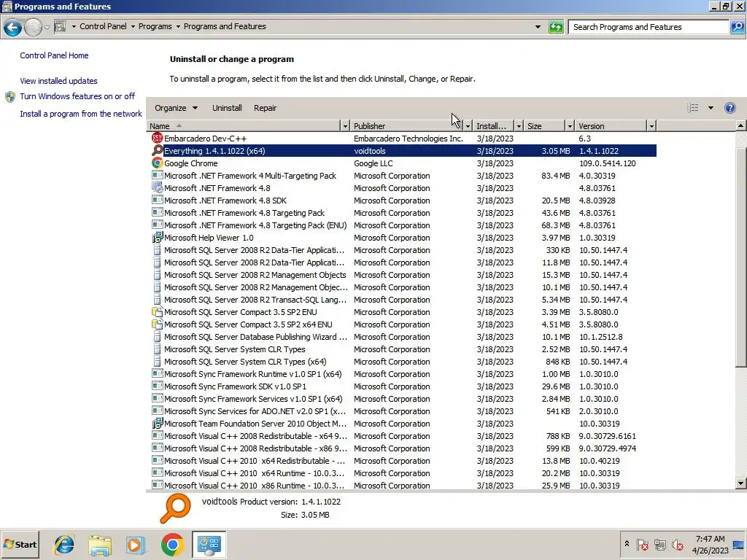747x560 pixels.
Task: Open the Name column filter dropdown
Action: pos(345,125)
